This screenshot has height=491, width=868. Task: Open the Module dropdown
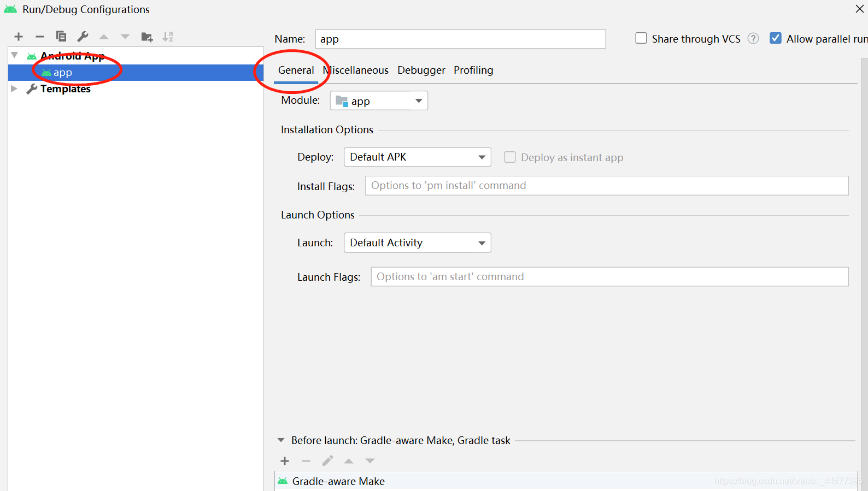tap(379, 100)
